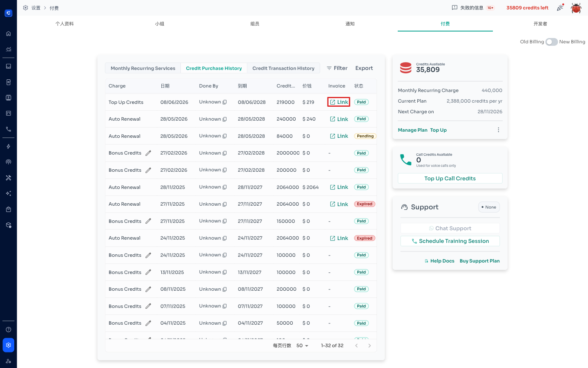The height and width of the screenshot is (368, 588).
Task: Open the broadcast signal icon in sidebar
Action: pos(8,162)
